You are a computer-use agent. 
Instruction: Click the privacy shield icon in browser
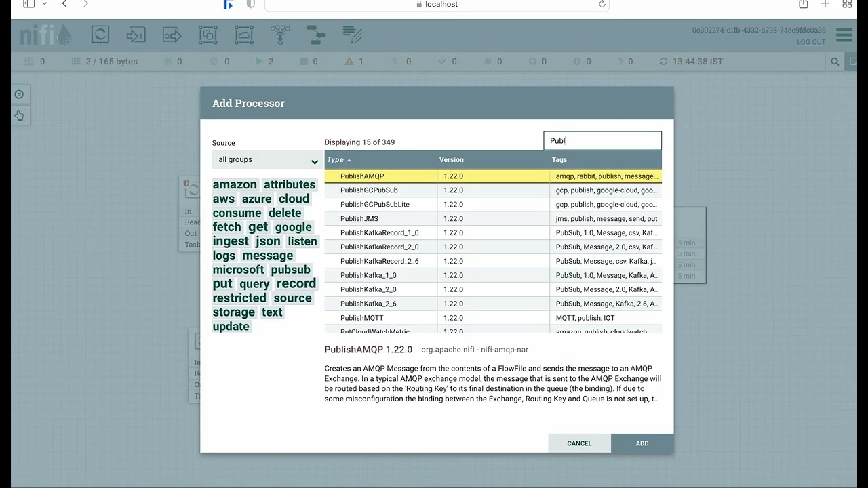[x=250, y=4]
